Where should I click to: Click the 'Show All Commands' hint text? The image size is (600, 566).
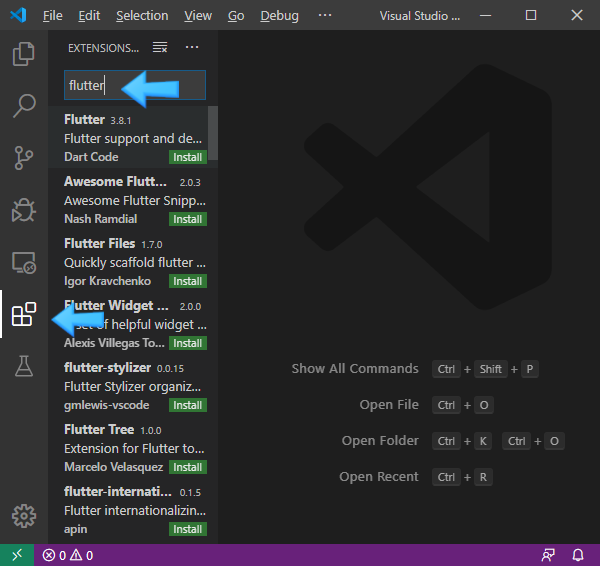tap(355, 369)
